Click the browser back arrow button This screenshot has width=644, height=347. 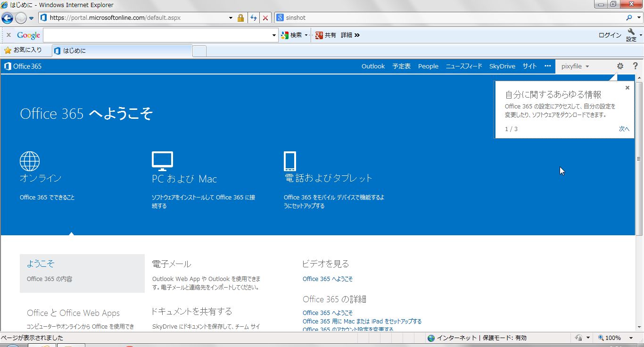pyautogui.click(x=7, y=18)
